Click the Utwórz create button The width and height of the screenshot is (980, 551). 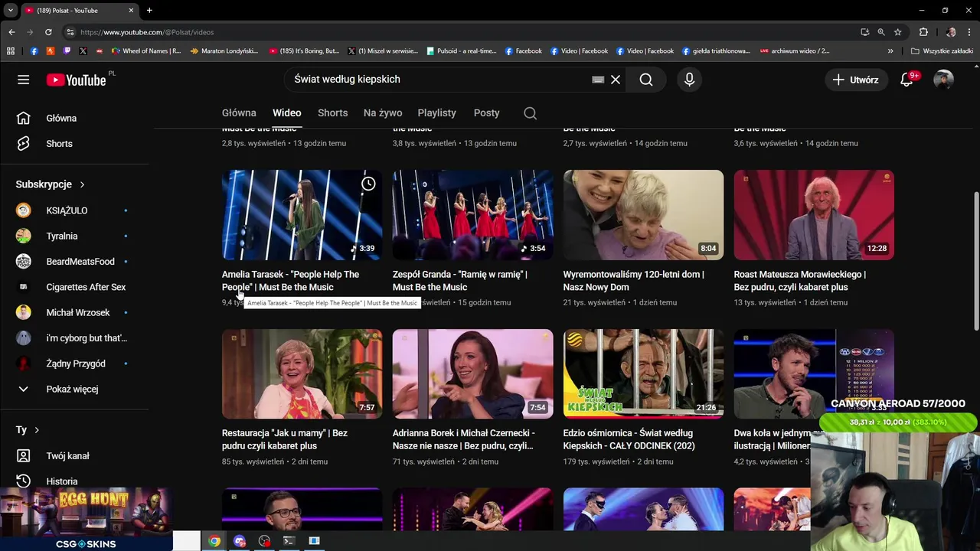(x=856, y=80)
